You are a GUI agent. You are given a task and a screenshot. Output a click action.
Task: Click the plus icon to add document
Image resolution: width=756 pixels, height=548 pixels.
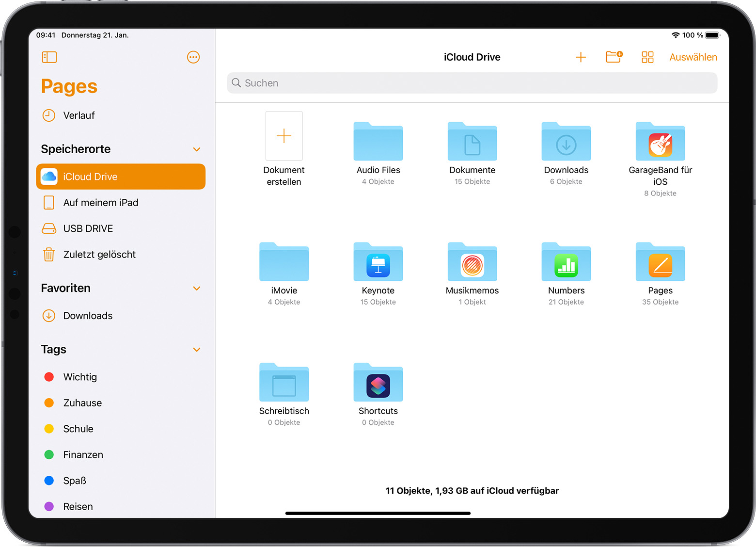[x=581, y=57]
